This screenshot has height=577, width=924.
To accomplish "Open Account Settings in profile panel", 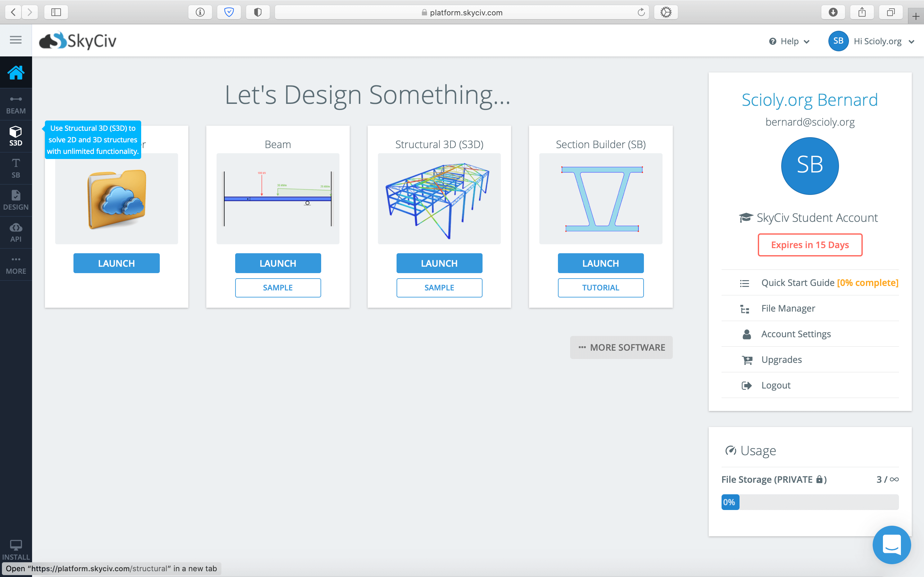I will pos(796,334).
